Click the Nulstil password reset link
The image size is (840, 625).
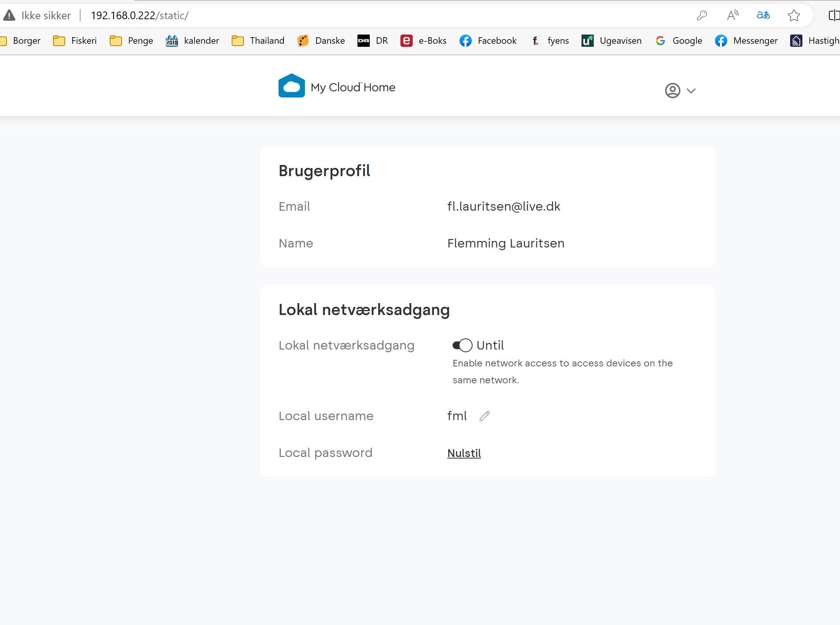click(464, 453)
